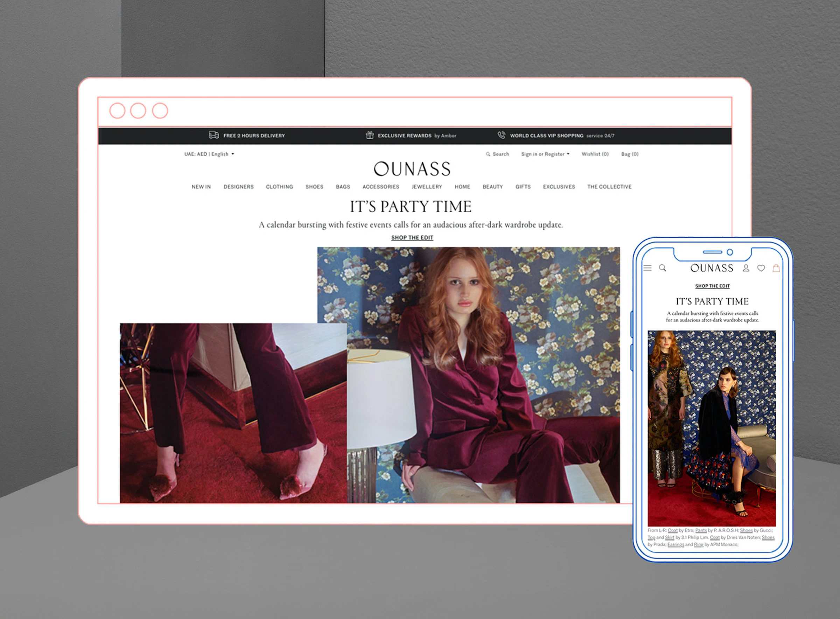Tap the OUNASS logo on the phone

712,268
